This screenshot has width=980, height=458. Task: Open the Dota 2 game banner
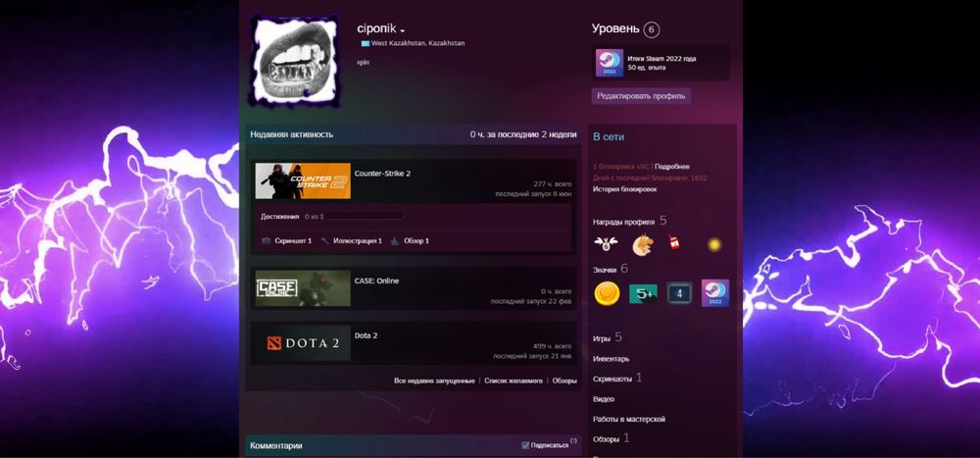[x=303, y=343]
